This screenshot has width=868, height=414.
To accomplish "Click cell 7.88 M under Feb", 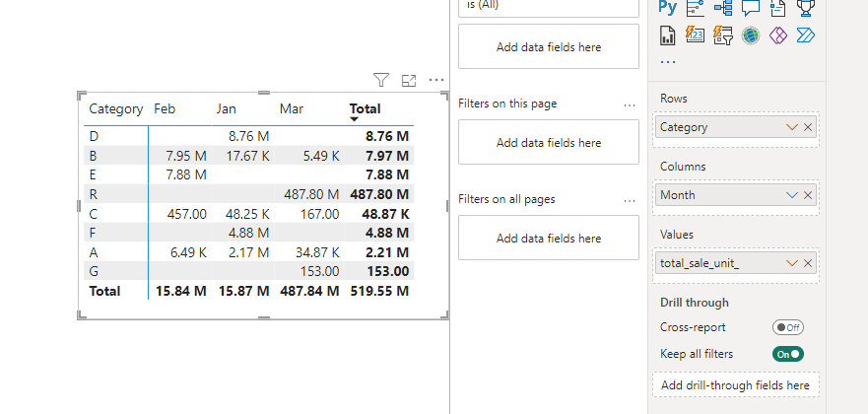I will 186,174.
